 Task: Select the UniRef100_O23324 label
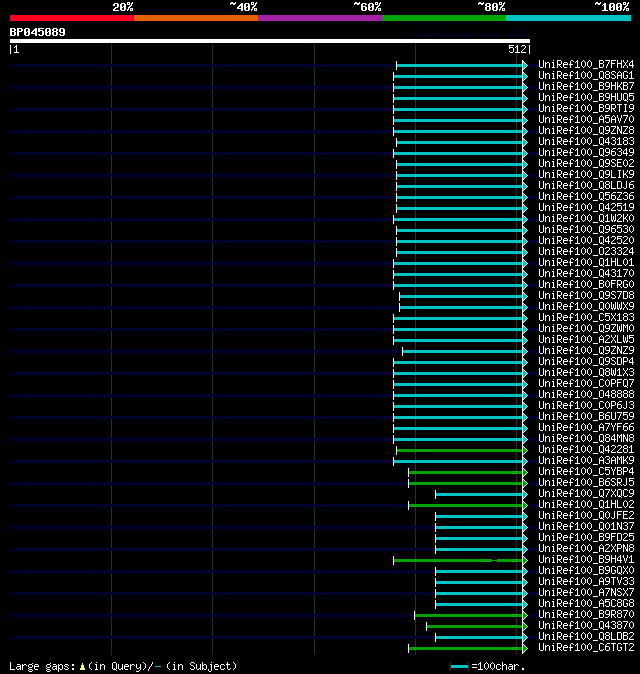click(586, 251)
